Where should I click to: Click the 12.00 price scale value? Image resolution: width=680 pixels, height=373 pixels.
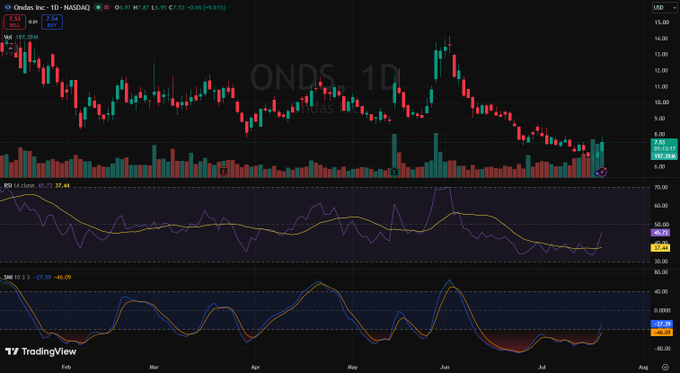pos(661,70)
